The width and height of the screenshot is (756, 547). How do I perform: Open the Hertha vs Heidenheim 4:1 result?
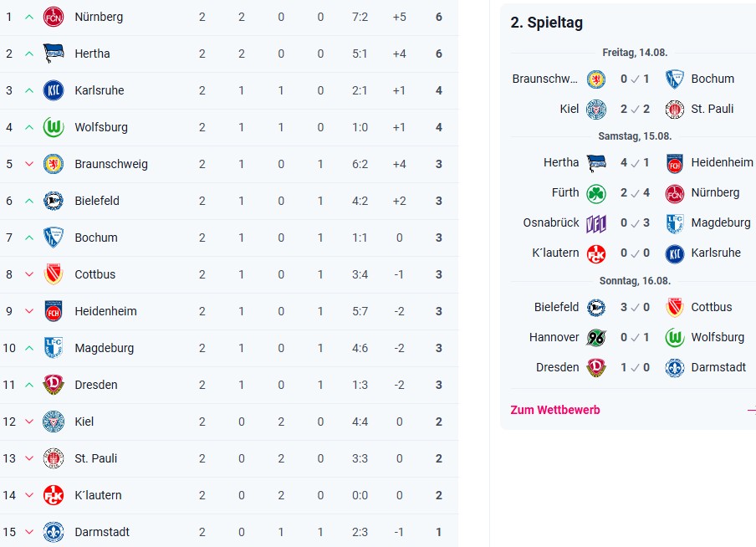click(635, 162)
